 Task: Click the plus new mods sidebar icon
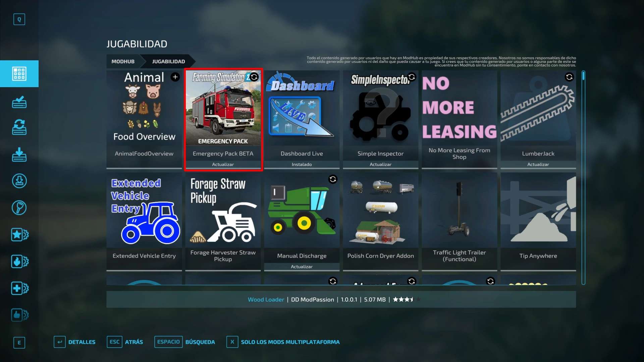pyautogui.click(x=19, y=288)
